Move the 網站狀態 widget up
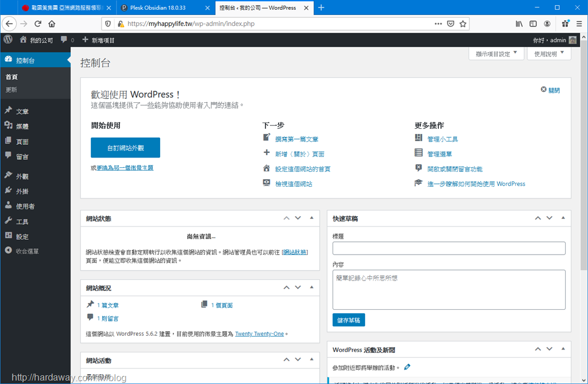The height and width of the screenshot is (384, 588). click(287, 218)
